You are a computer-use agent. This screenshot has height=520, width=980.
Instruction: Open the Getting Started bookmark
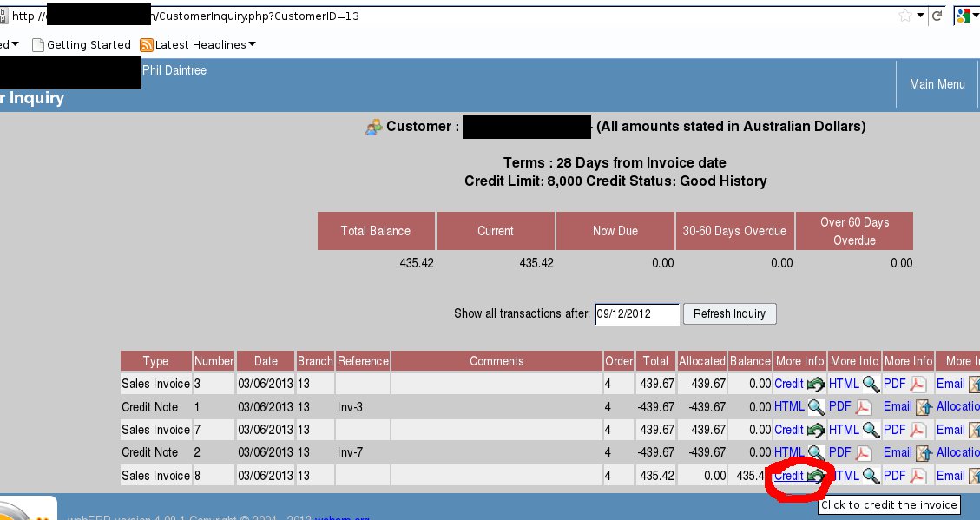click(x=88, y=44)
